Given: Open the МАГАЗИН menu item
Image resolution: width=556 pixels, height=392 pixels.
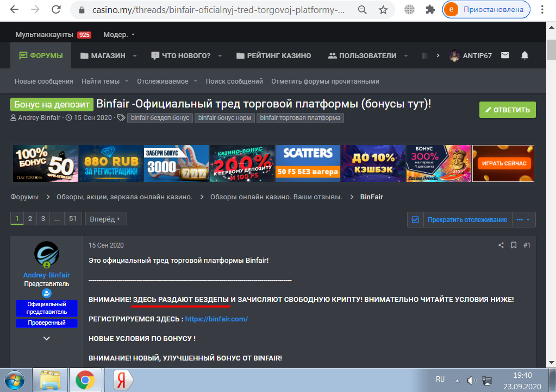Looking at the screenshot, I should [103, 55].
